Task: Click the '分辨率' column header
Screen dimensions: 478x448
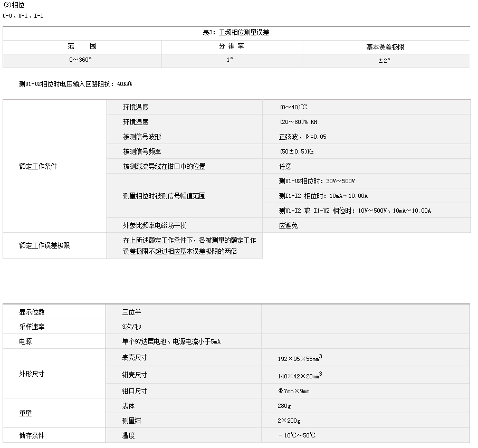Action: pyautogui.click(x=232, y=46)
